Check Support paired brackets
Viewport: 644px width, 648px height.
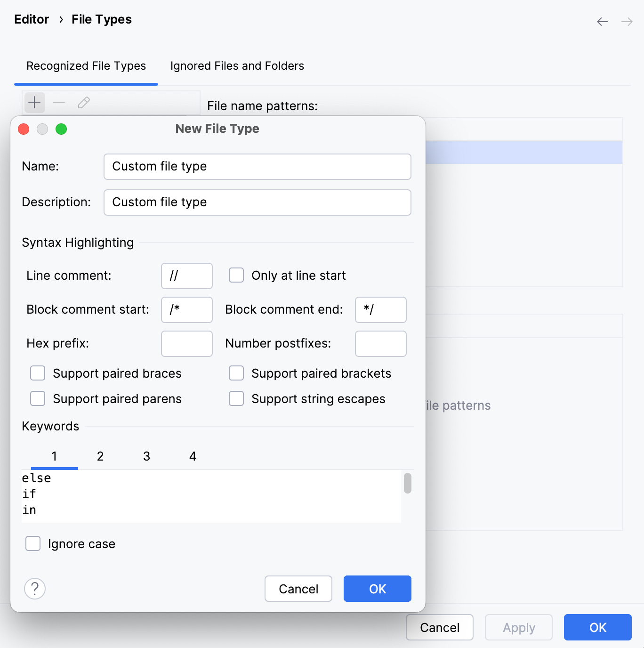click(236, 373)
